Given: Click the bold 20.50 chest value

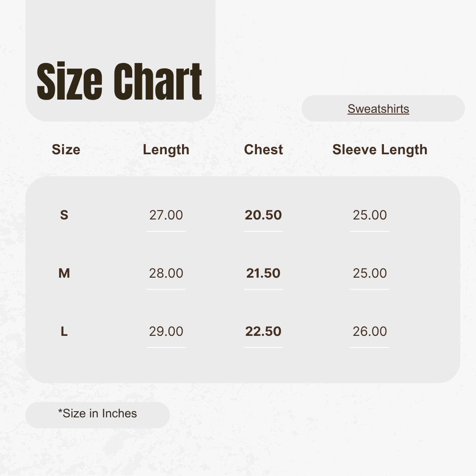Looking at the screenshot, I should (x=263, y=215).
